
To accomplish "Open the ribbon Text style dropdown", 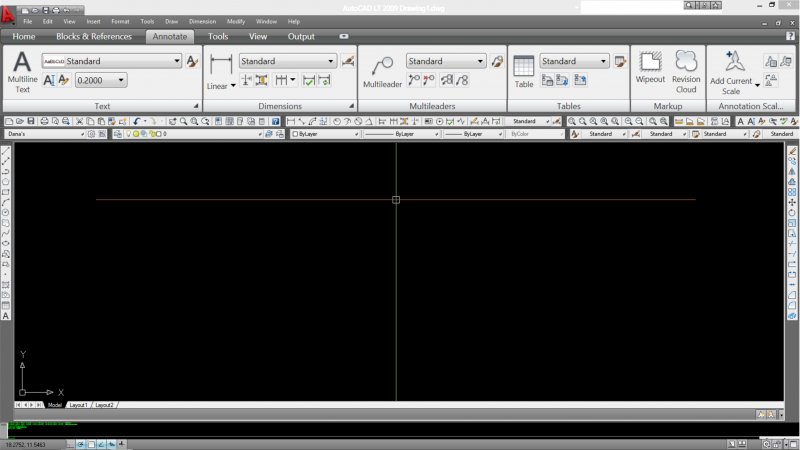I will pos(177,61).
